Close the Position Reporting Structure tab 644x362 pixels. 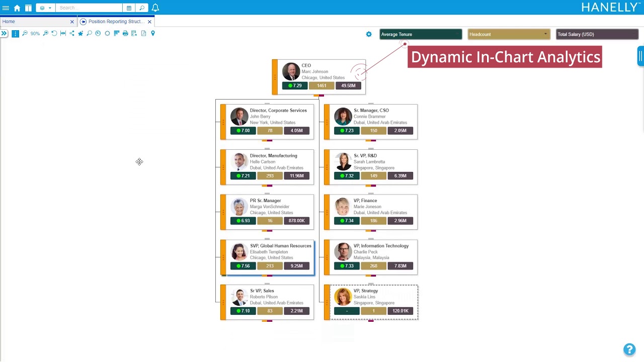[x=149, y=22]
